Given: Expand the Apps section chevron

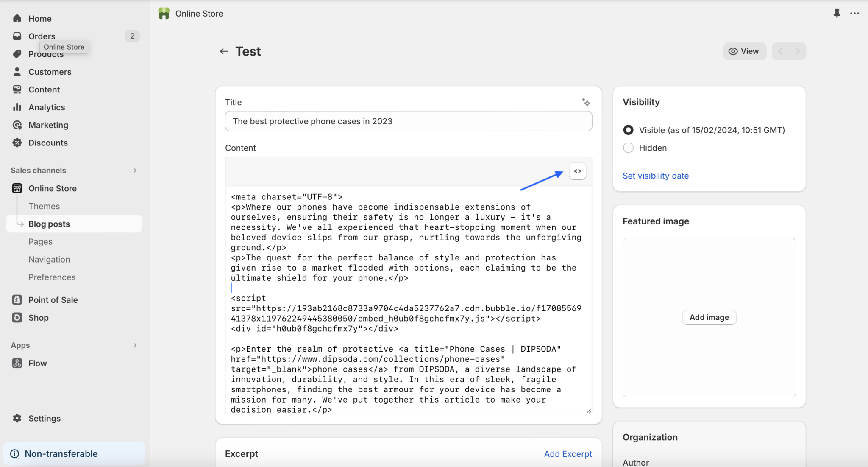Looking at the screenshot, I should [x=135, y=345].
